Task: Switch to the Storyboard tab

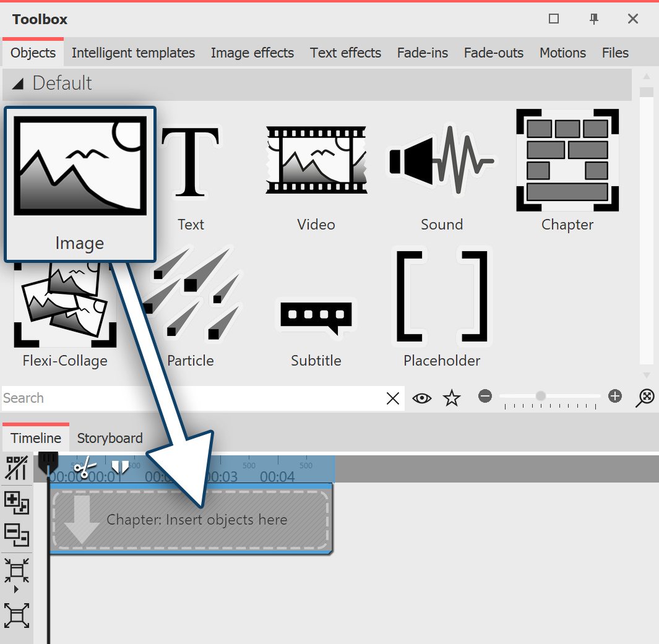Action: click(110, 438)
